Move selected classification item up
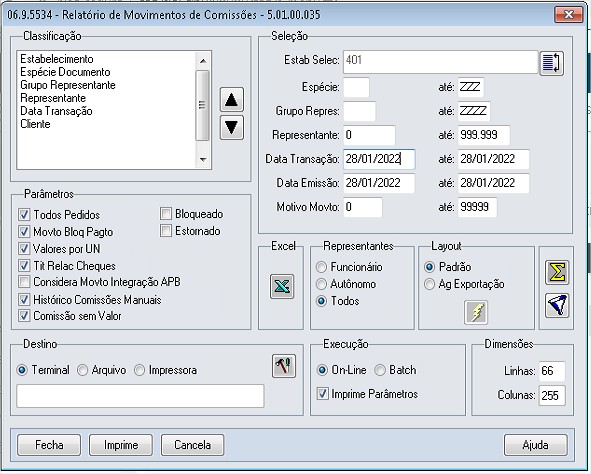591x474 pixels. (231, 100)
